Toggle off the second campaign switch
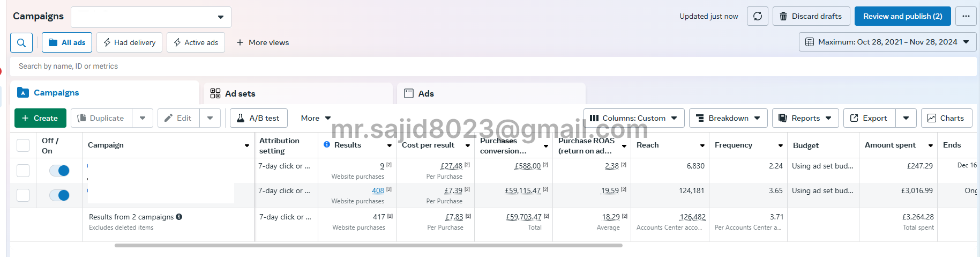This screenshot has height=257, width=980. pos(59,195)
